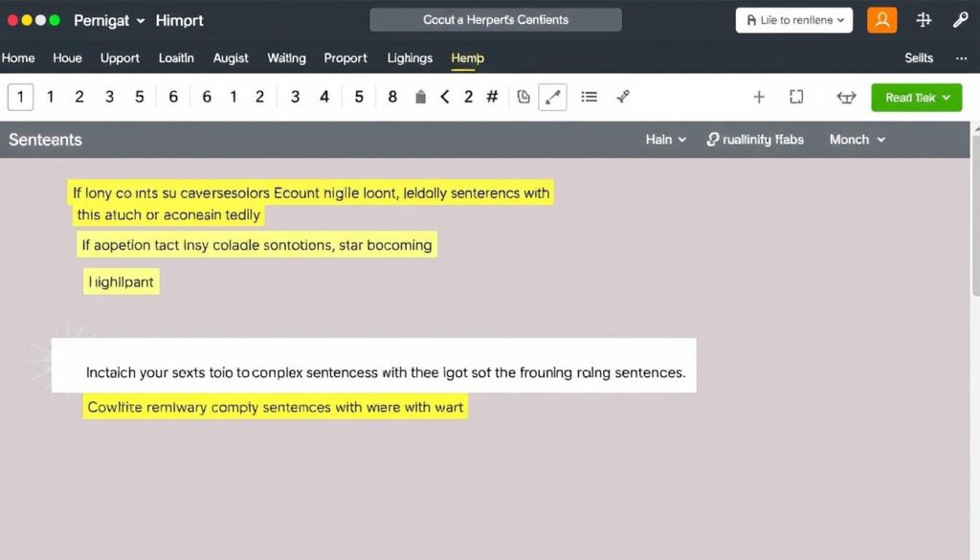Click the highlighted text 'this atuch or aconeain tedily'
The image size is (980, 560).
pyautogui.click(x=168, y=215)
